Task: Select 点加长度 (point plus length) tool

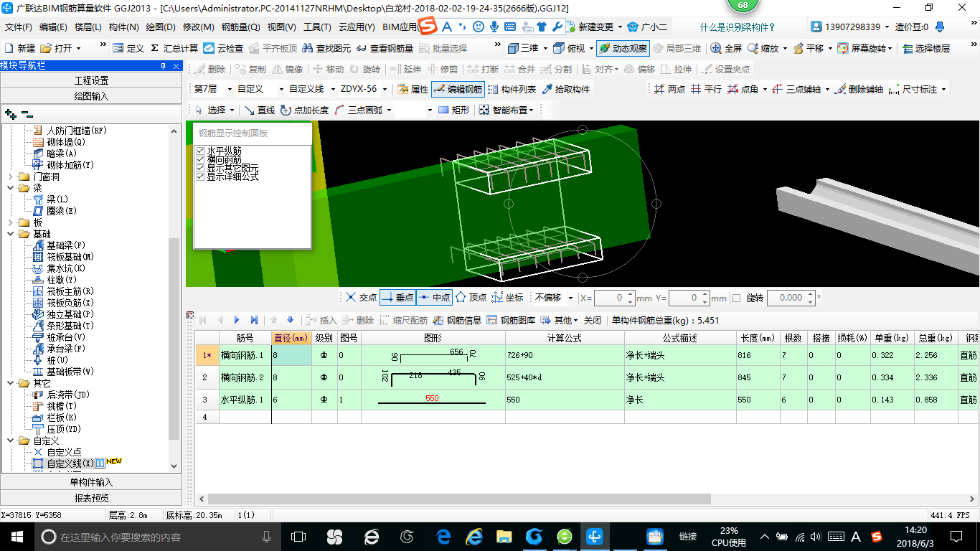Action: click(x=305, y=110)
